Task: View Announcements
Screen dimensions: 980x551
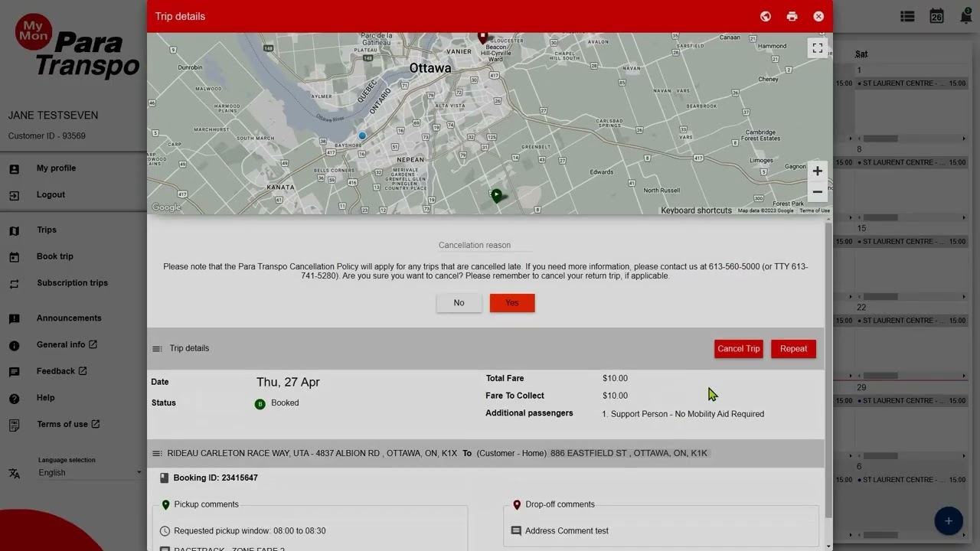Action: click(x=69, y=318)
